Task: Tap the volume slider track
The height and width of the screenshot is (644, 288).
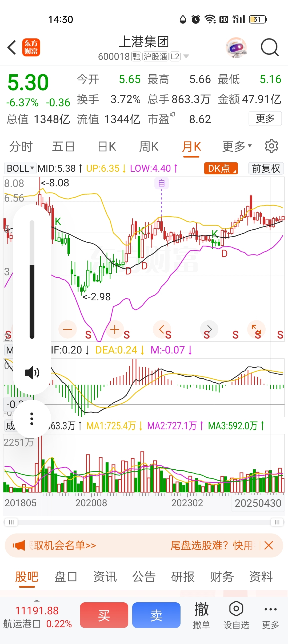Action: pos(32,280)
